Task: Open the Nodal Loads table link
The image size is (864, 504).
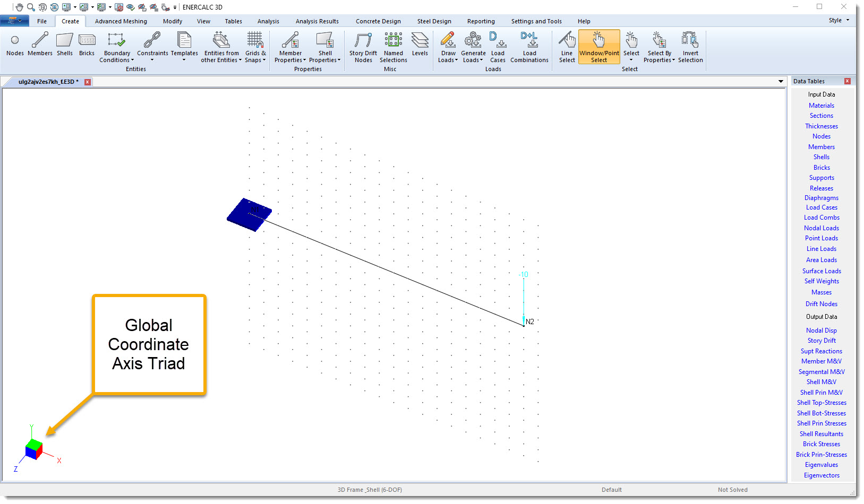Action: pos(821,228)
